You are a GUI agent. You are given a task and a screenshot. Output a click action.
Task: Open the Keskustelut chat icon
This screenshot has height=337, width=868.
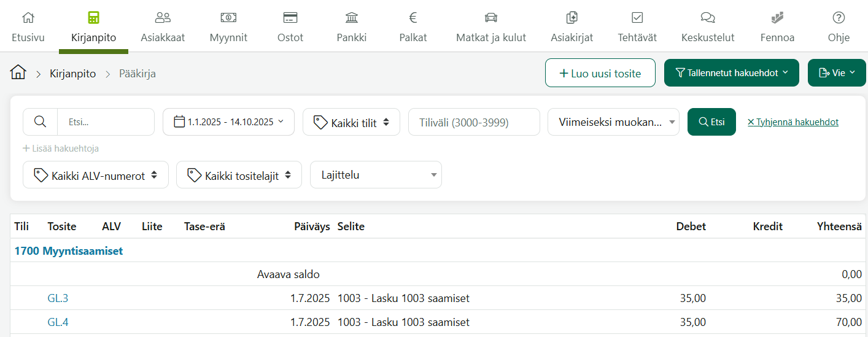click(x=708, y=17)
